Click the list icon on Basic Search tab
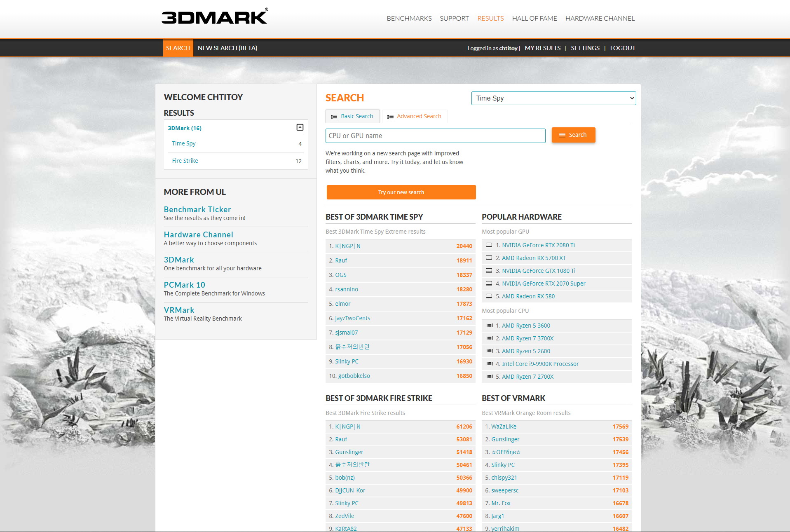The image size is (790, 532). [334, 117]
